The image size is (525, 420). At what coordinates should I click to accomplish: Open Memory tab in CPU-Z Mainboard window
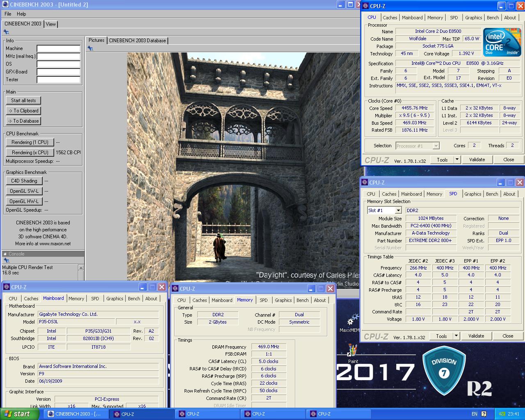pyautogui.click(x=76, y=299)
